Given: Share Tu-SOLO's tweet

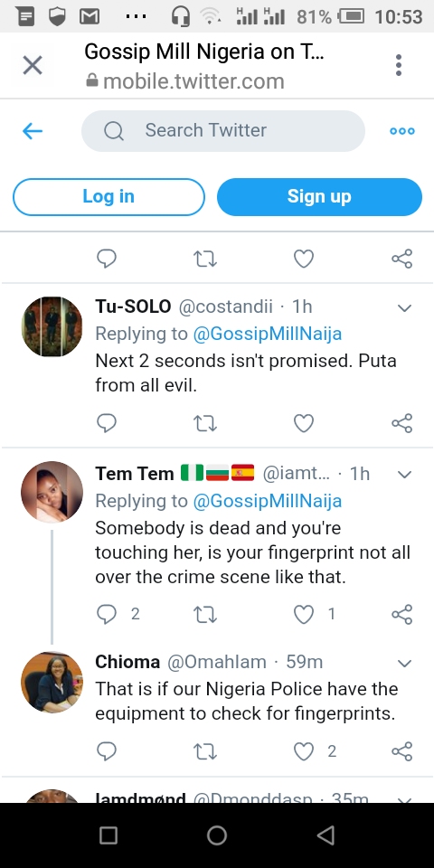Looking at the screenshot, I should 401,423.
